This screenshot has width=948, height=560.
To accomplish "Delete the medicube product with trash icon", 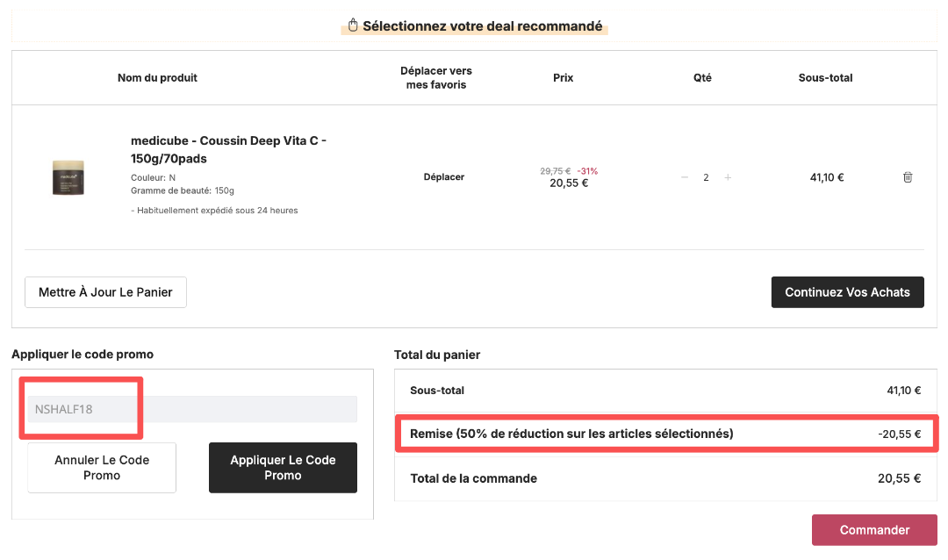I will (908, 177).
